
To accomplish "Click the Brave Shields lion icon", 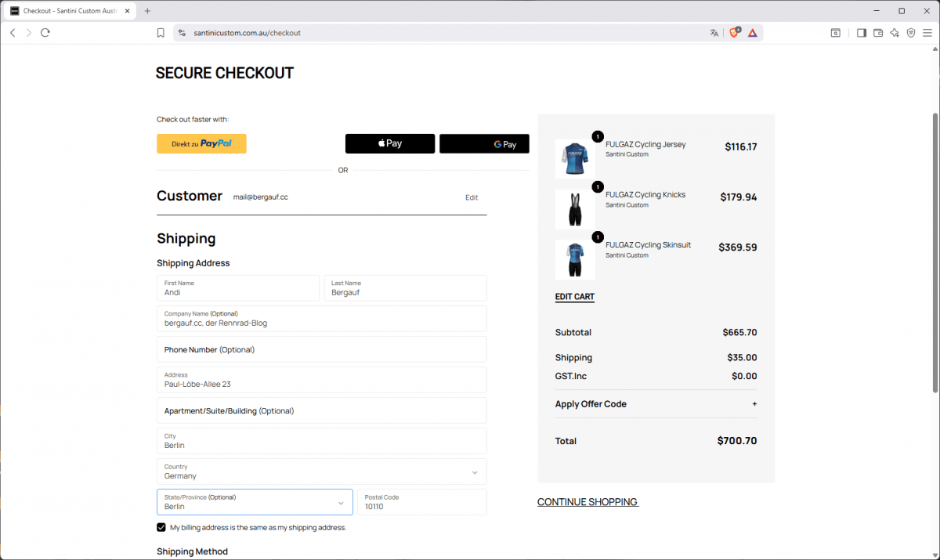I will pos(735,33).
